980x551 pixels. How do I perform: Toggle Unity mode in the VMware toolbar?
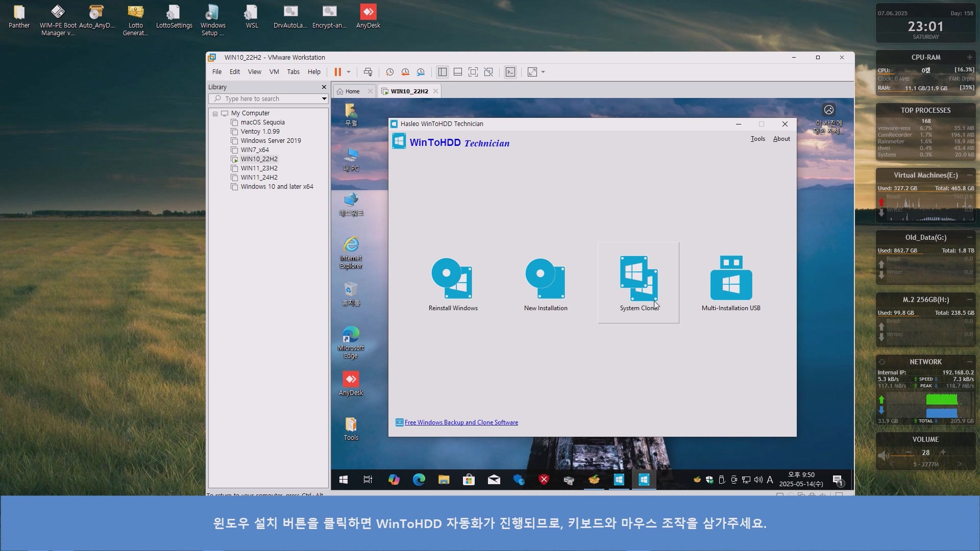488,72
